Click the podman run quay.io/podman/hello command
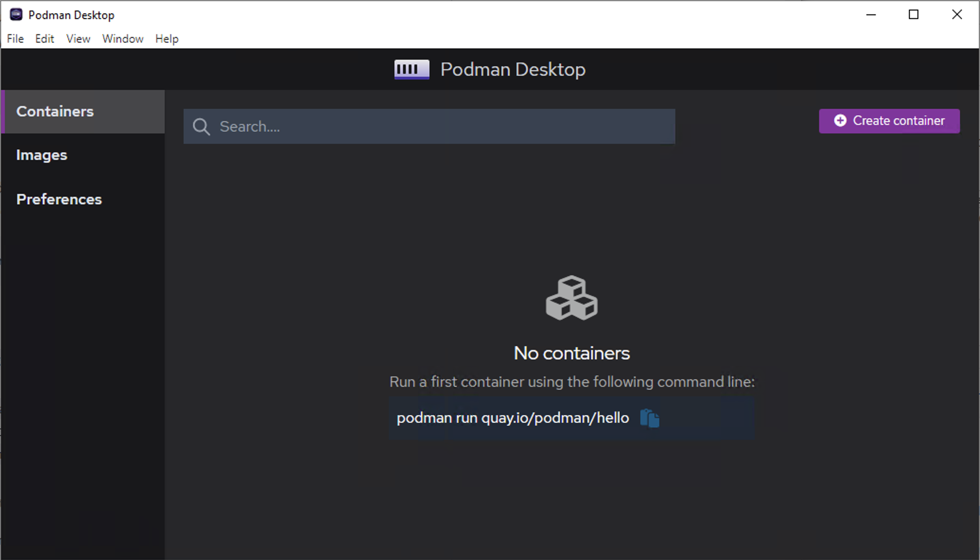Image resolution: width=980 pixels, height=560 pixels. 513,418
